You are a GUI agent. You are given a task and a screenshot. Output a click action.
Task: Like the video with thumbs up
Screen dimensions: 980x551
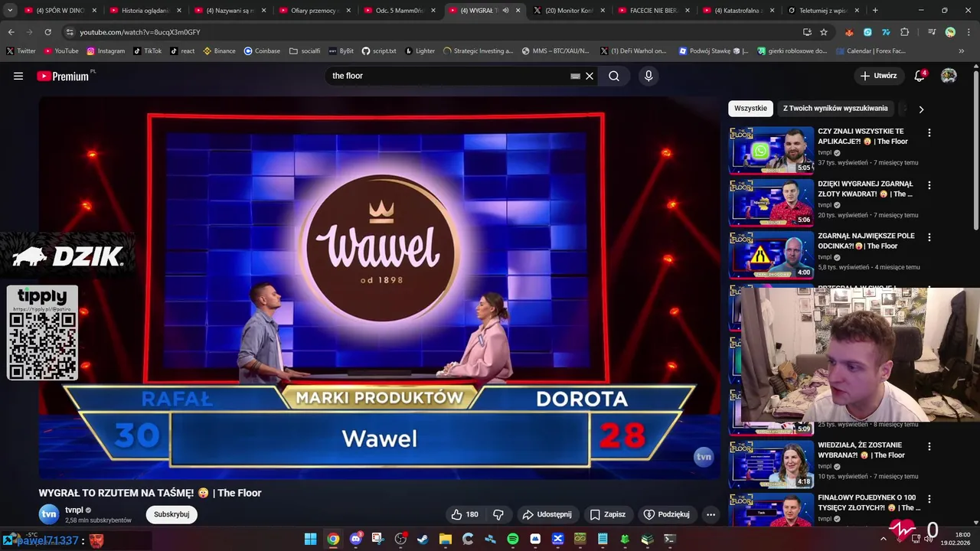(x=465, y=514)
